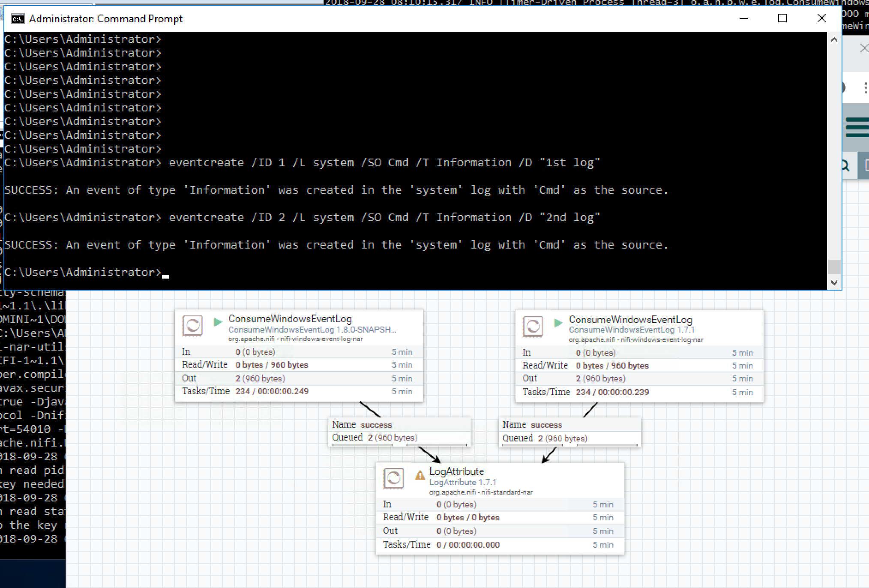Image resolution: width=869 pixels, height=588 pixels.
Task: Minimize the Command Prompt window
Action: click(x=743, y=18)
